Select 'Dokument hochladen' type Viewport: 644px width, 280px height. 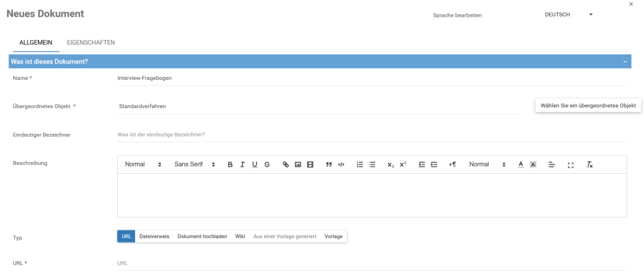pyautogui.click(x=202, y=236)
